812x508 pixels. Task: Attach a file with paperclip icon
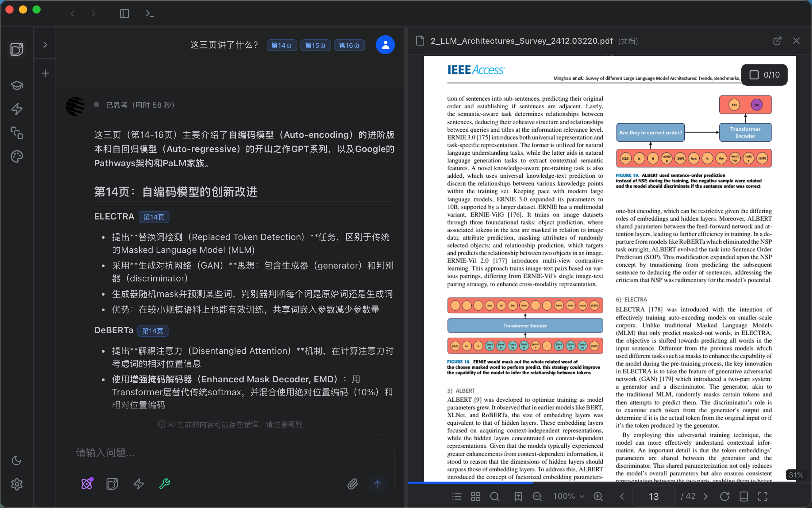(x=353, y=484)
